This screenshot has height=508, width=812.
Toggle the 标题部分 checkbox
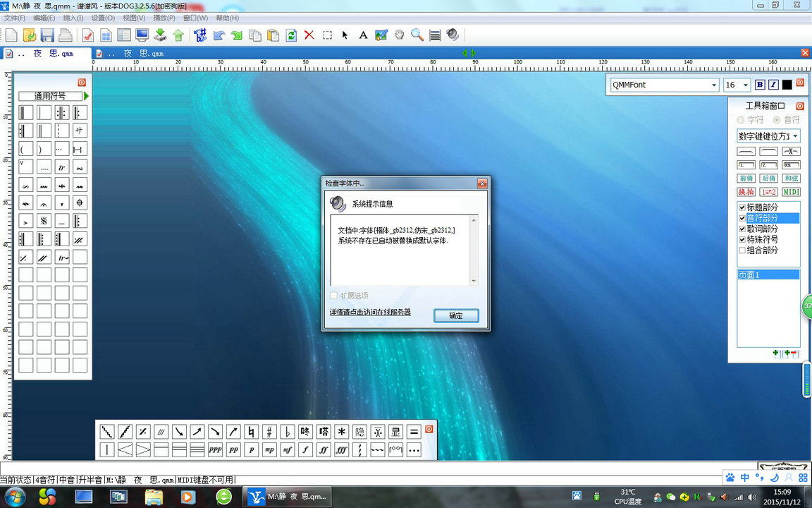point(742,207)
